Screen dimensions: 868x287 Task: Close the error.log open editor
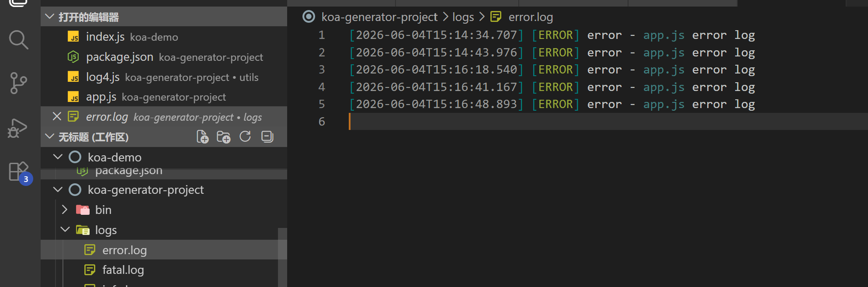click(57, 116)
